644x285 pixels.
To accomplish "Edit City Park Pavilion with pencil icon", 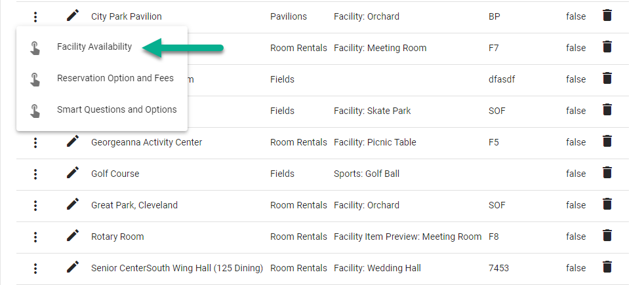I will tap(73, 16).
